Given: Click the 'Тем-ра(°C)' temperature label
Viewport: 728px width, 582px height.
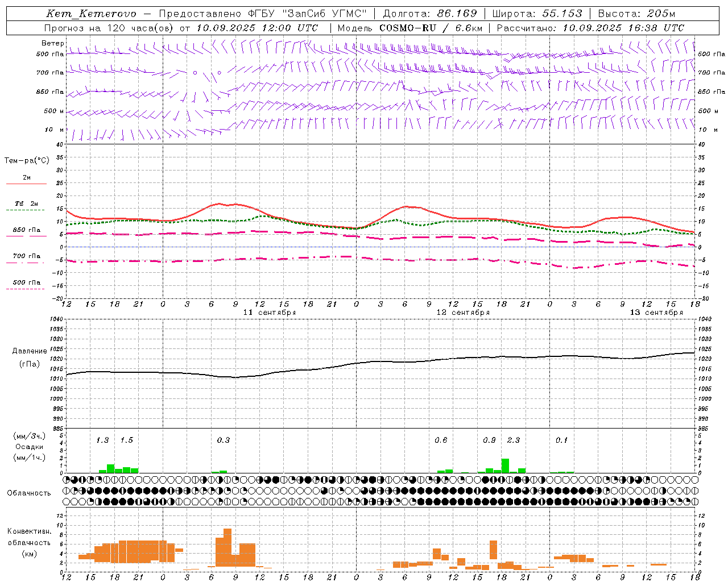Looking at the screenshot, I should [27, 161].
